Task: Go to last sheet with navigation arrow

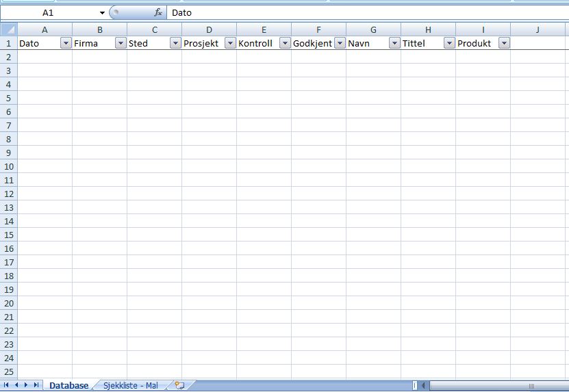Action: pyautogui.click(x=36, y=384)
